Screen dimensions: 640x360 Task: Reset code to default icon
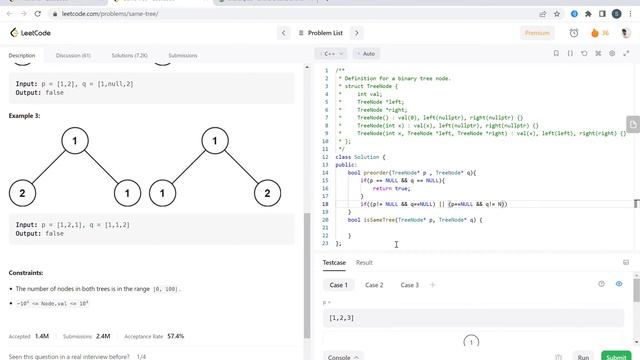click(584, 53)
